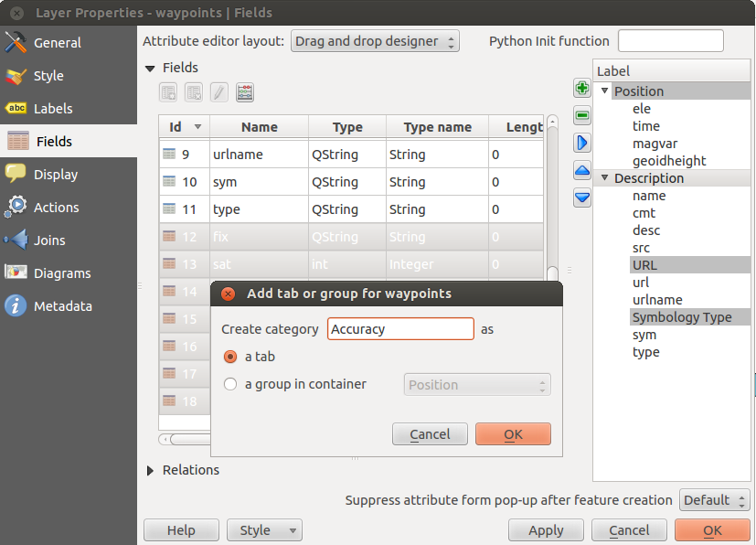
Task: Select 'a group in container' radio option
Action: [230, 384]
